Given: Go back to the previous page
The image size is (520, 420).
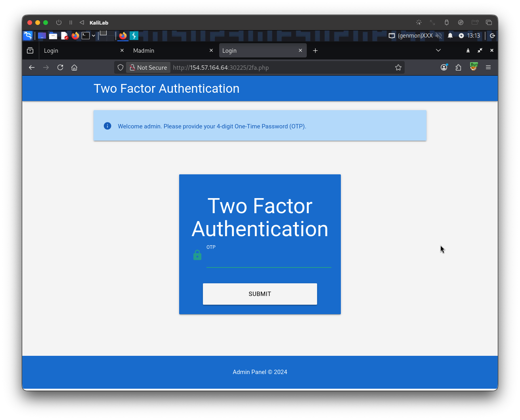Looking at the screenshot, I should pos(32,67).
